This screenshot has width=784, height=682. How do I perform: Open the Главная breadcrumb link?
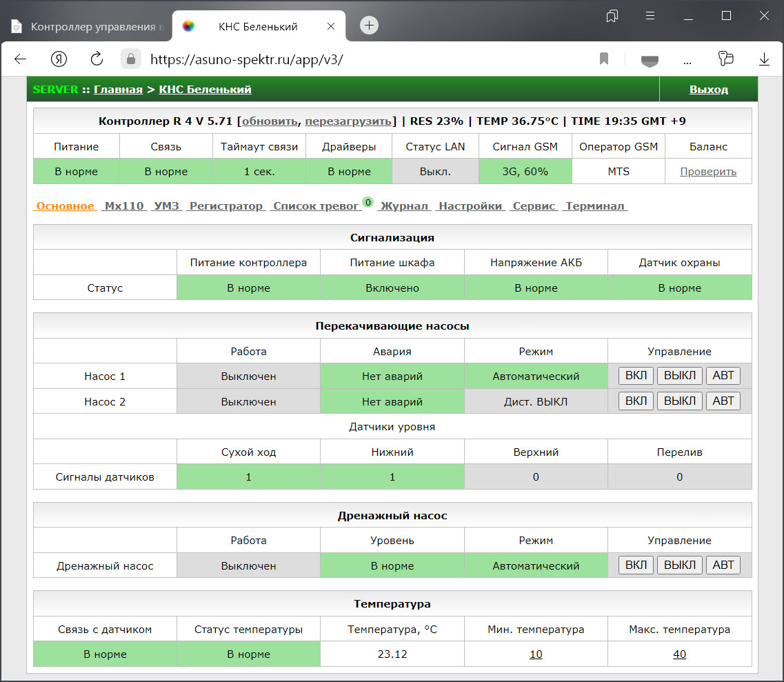pos(118,90)
